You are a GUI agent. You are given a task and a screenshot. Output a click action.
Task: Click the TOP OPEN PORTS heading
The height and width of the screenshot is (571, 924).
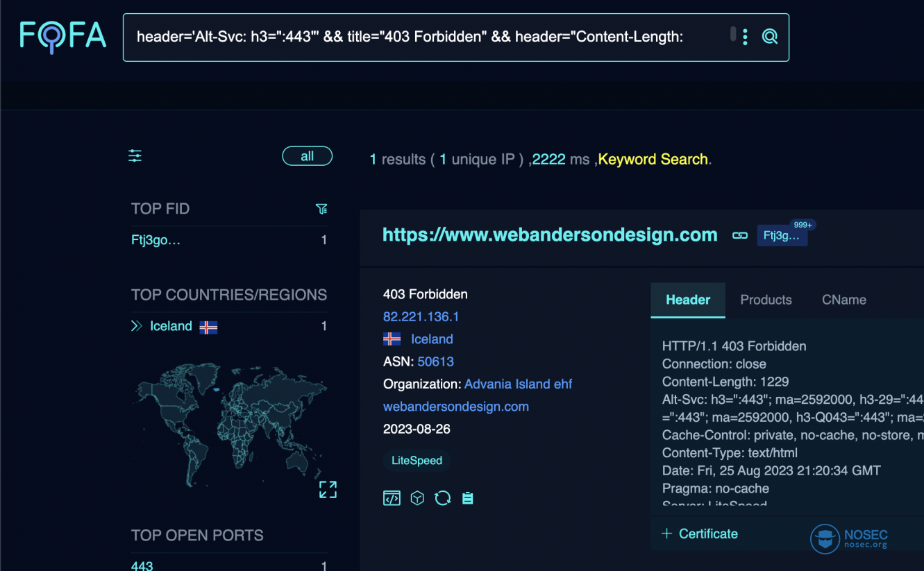coord(197,536)
